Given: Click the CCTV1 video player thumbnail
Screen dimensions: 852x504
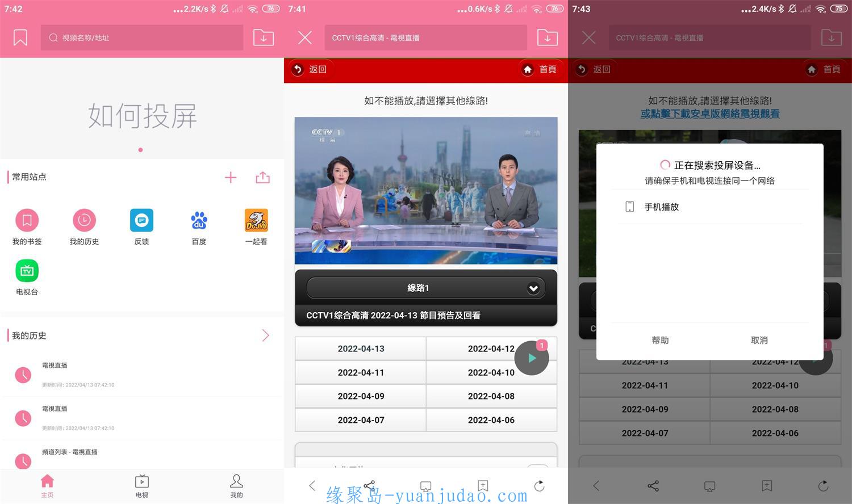Looking at the screenshot, I should tap(425, 191).
